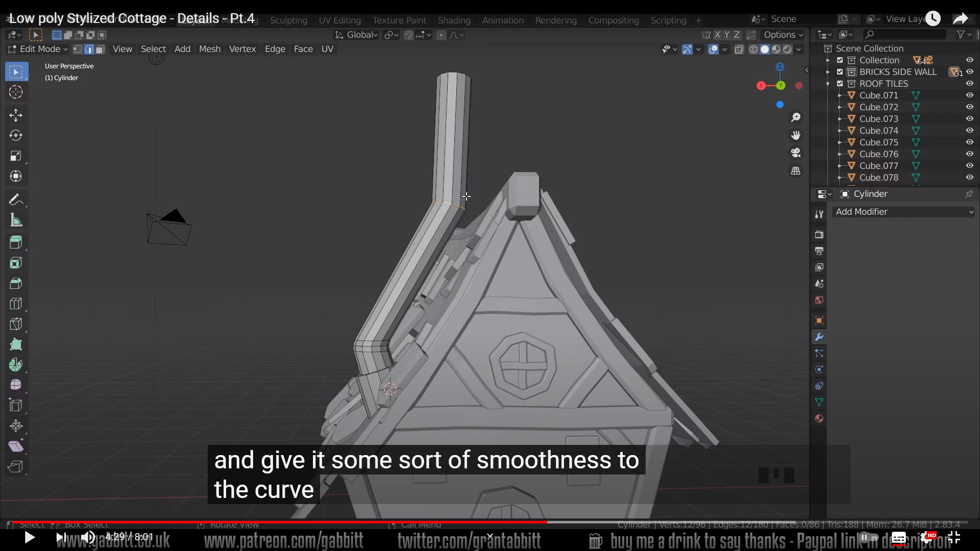Image resolution: width=980 pixels, height=551 pixels.
Task: Open the Vertex menu
Action: 242,49
